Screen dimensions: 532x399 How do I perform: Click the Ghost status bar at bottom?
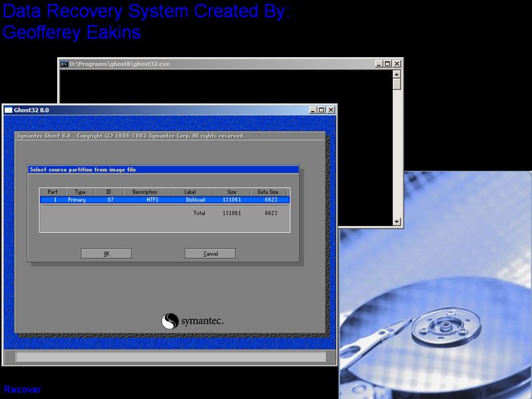tap(171, 356)
